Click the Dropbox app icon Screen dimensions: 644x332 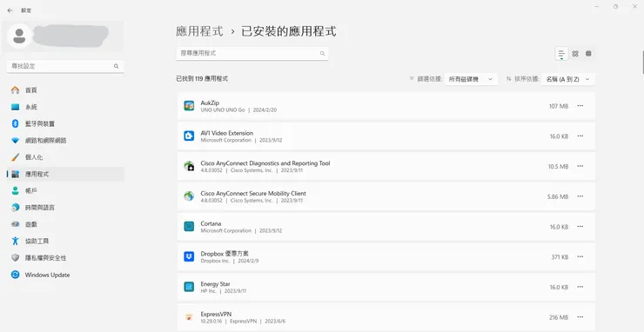pyautogui.click(x=189, y=256)
